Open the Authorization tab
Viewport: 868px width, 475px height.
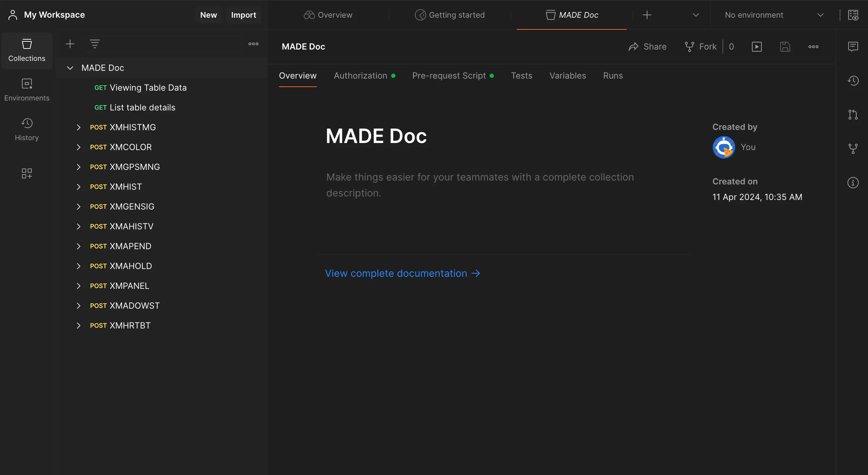click(x=365, y=76)
